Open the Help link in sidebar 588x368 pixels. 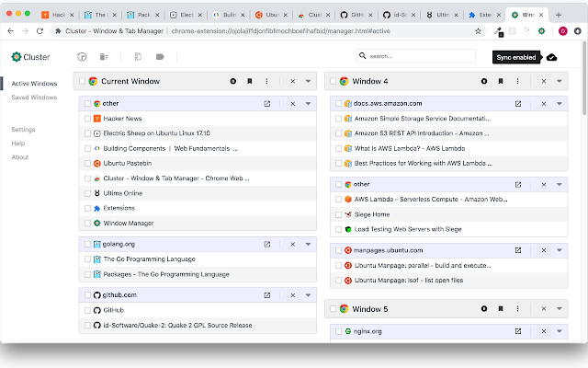[18, 144]
